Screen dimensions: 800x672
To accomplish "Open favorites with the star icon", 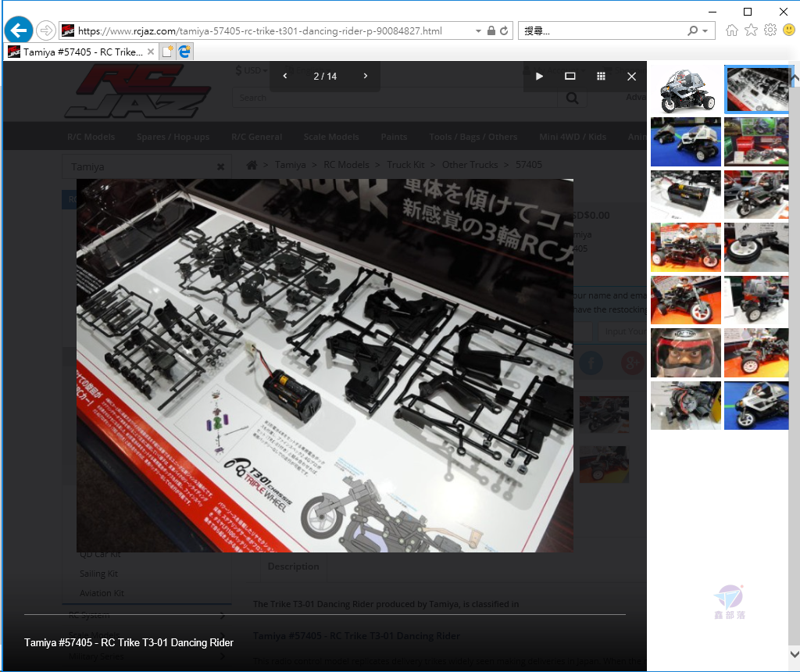I will (751, 30).
